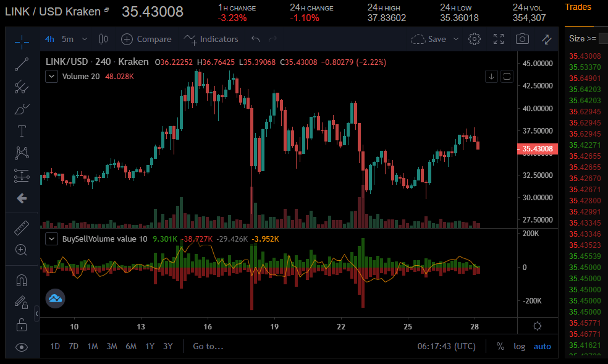608x364 pixels.
Task: Open the candlestick chart style selector
Action: pyautogui.click(x=104, y=39)
